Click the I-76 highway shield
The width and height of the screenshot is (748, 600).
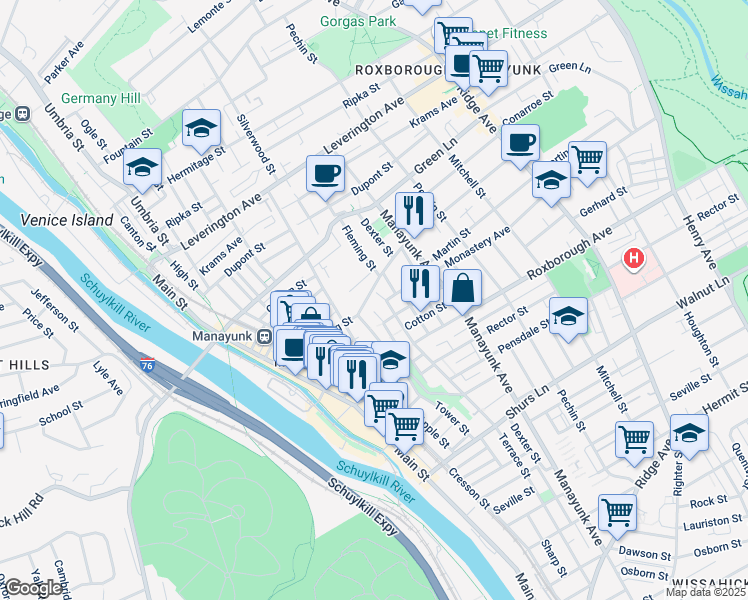(147, 365)
